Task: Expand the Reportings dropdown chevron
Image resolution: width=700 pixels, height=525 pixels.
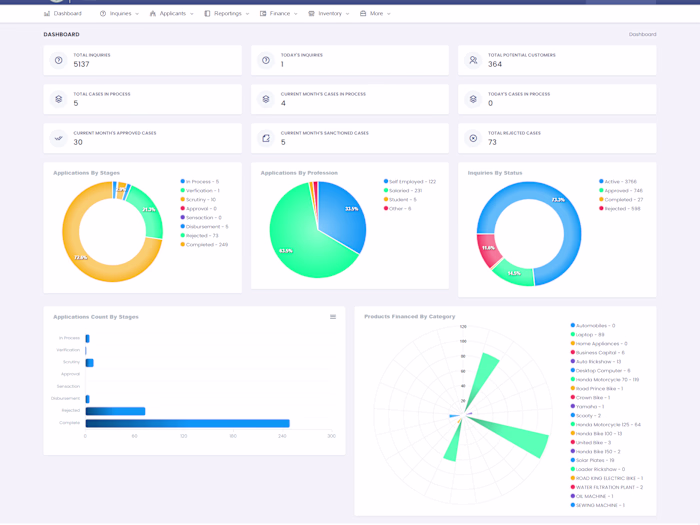Action: [248, 14]
